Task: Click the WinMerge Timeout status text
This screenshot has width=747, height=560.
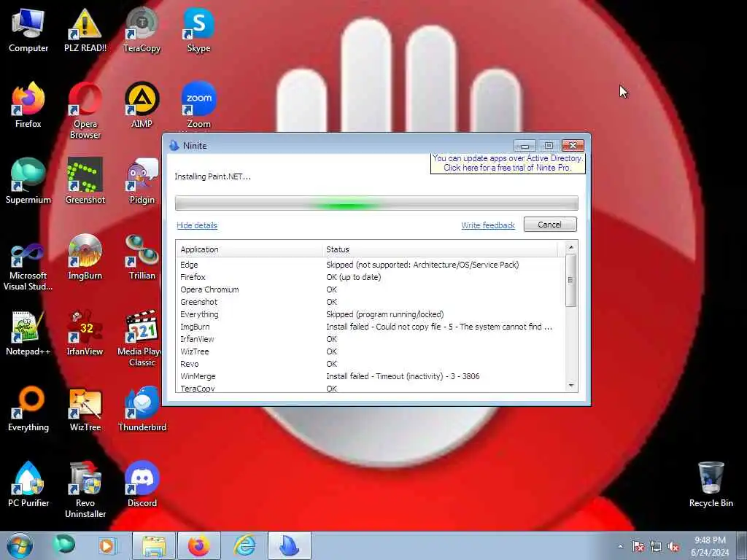Action: point(403,376)
